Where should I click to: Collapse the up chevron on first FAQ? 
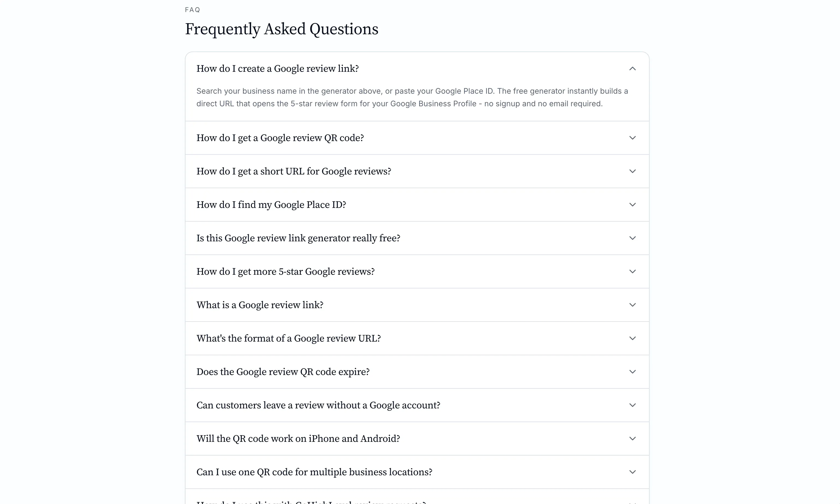(x=632, y=68)
